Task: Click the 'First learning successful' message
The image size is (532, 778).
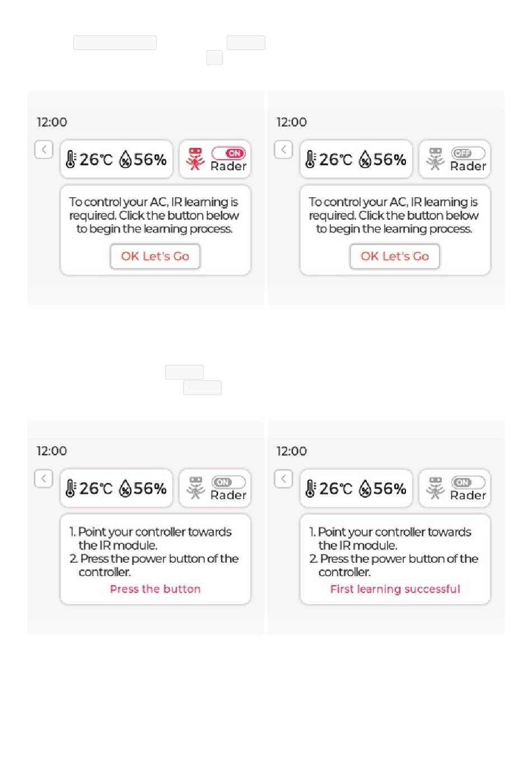Action: pyautogui.click(x=395, y=589)
